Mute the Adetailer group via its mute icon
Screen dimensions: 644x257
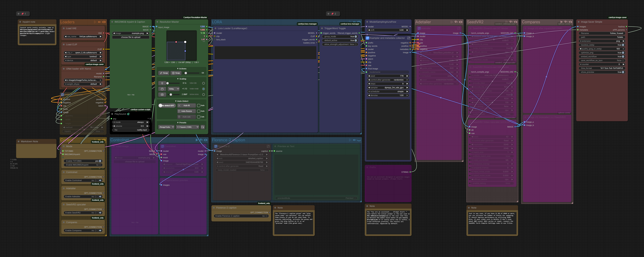(456, 22)
